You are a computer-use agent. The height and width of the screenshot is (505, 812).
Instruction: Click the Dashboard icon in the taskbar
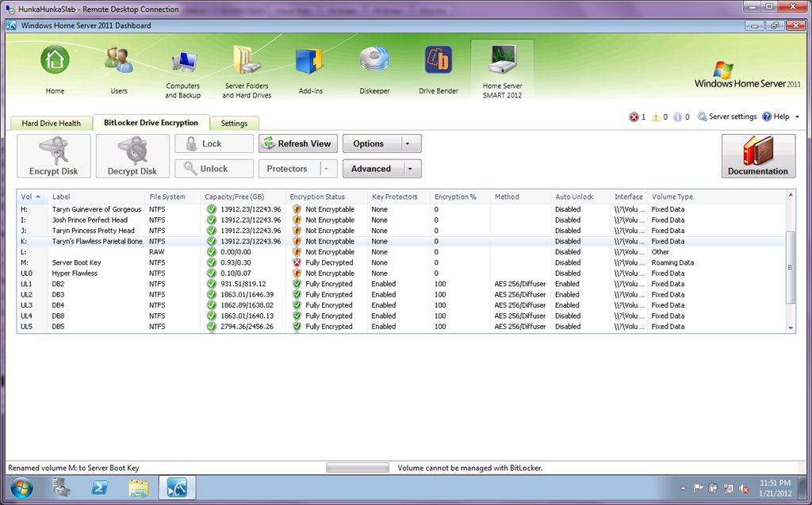pyautogui.click(x=177, y=488)
